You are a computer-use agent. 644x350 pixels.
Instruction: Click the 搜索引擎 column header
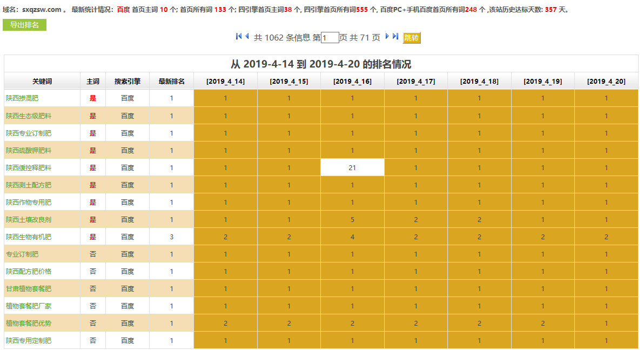pyautogui.click(x=128, y=82)
